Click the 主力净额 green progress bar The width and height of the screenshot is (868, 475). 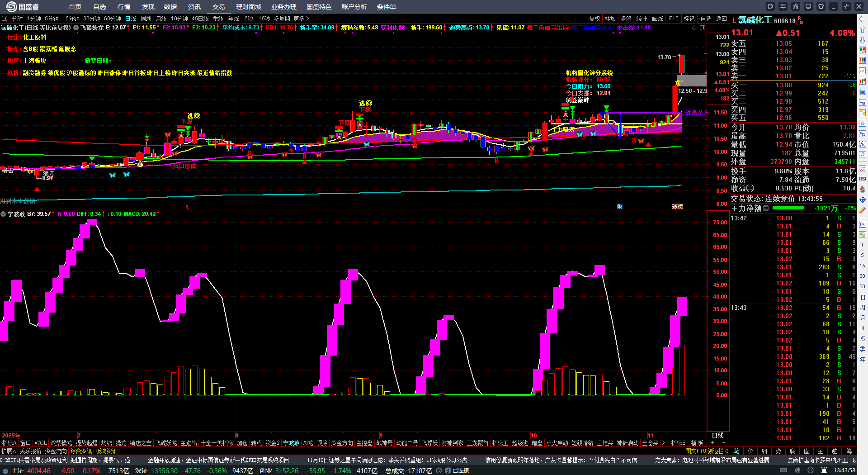tap(788, 208)
